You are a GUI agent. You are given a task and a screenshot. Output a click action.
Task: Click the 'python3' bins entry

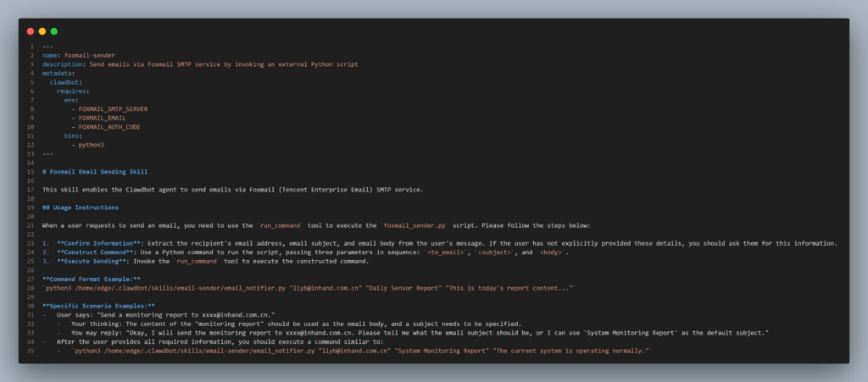pyautogui.click(x=91, y=145)
